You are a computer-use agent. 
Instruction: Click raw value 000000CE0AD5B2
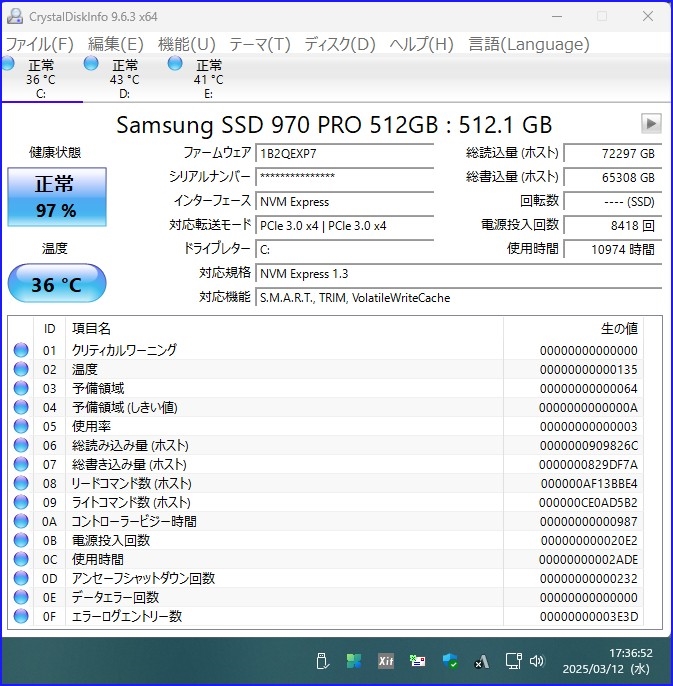589,503
